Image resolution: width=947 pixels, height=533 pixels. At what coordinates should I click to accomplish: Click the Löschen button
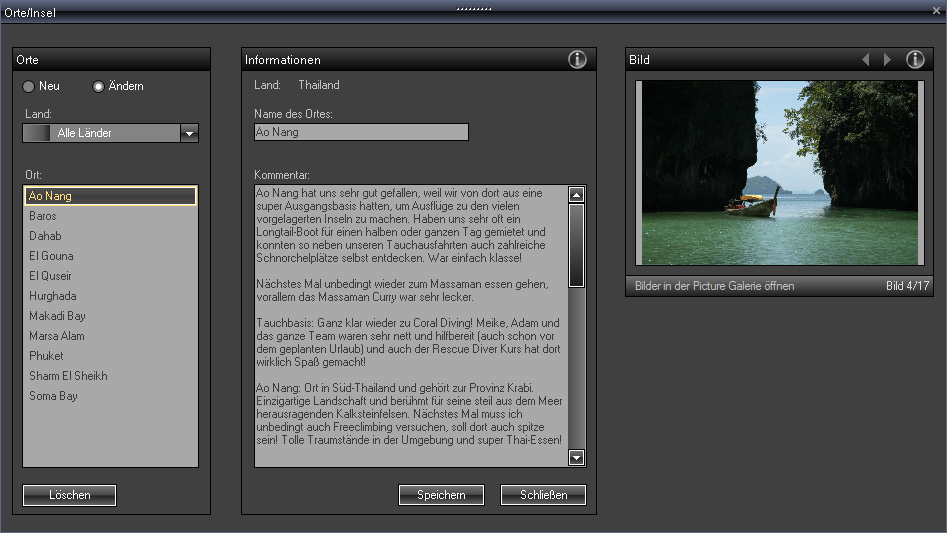(69, 495)
